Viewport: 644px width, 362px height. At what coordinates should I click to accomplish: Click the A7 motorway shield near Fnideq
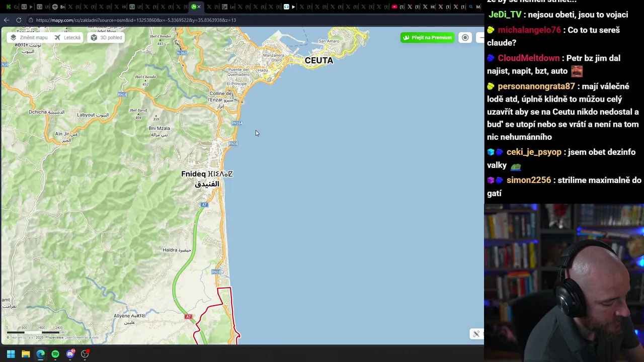[x=204, y=205]
